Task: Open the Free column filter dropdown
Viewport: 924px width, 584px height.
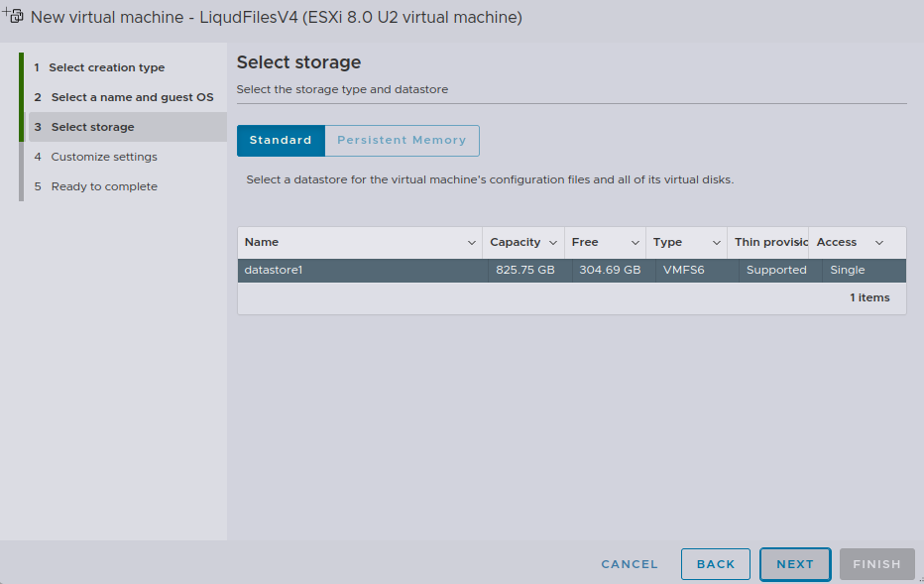Action: coord(635,242)
